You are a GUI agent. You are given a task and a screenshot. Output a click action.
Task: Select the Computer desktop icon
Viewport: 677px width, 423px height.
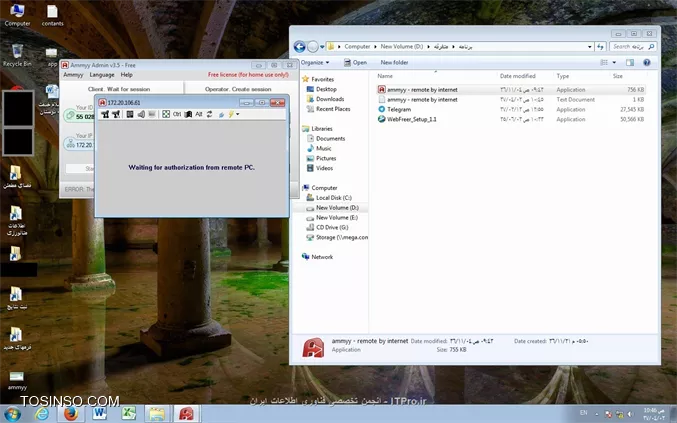[17, 15]
